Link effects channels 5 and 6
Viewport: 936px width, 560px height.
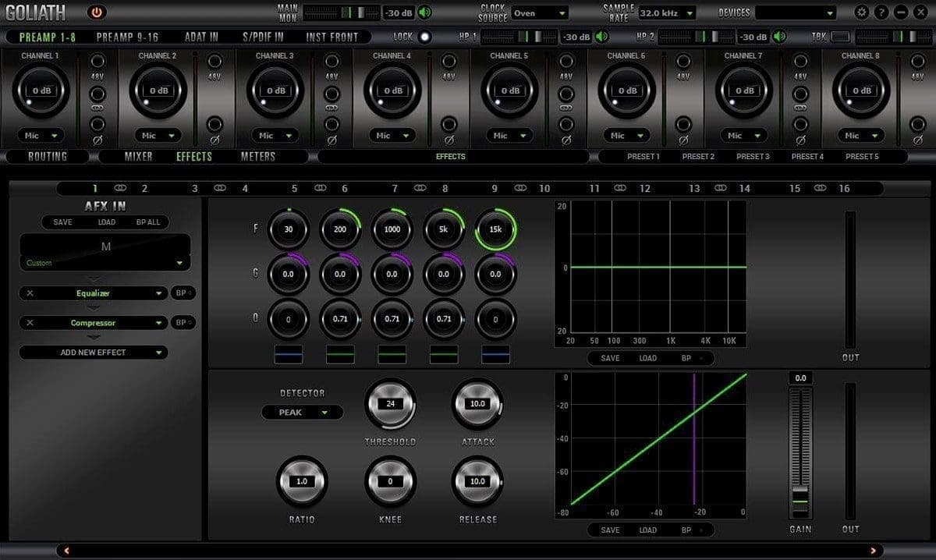point(320,189)
